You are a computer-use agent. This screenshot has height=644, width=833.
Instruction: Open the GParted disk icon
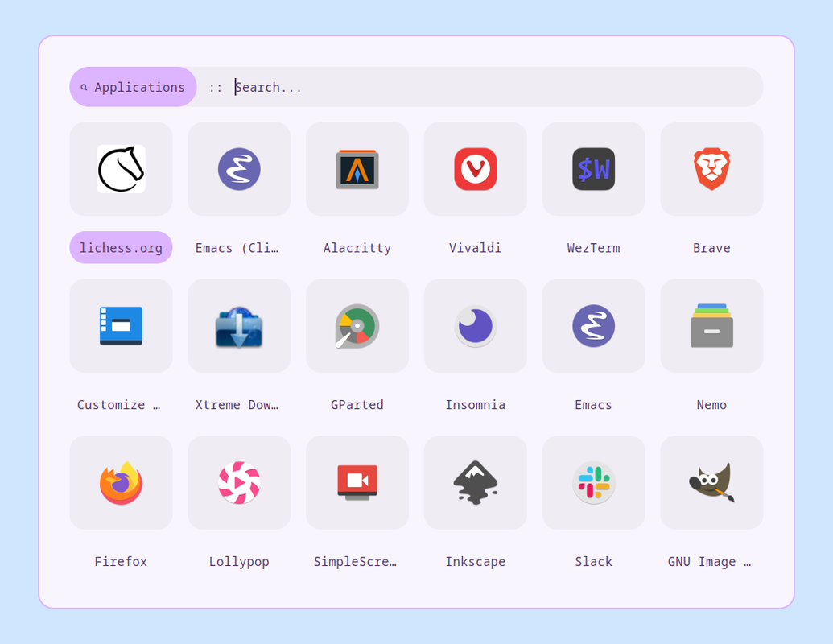click(357, 326)
